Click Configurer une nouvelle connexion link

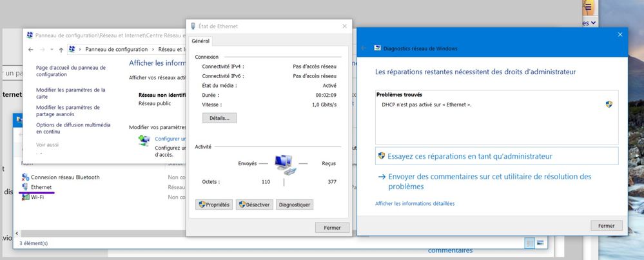tap(170, 139)
